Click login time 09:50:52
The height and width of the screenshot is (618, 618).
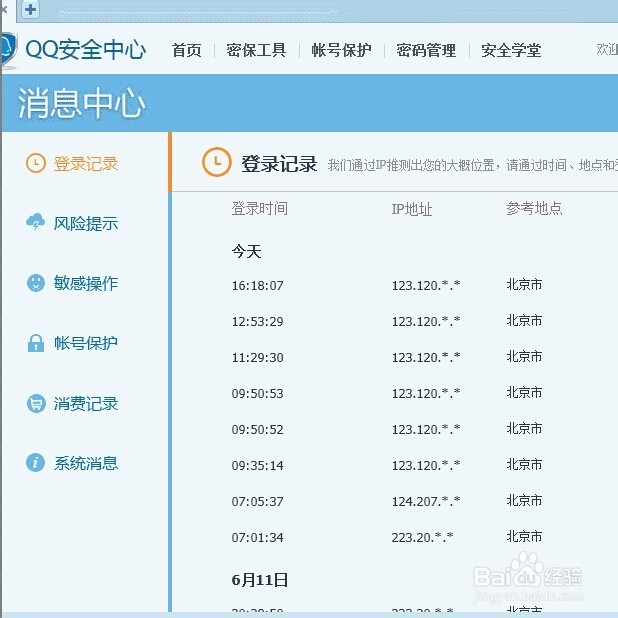pos(257,429)
